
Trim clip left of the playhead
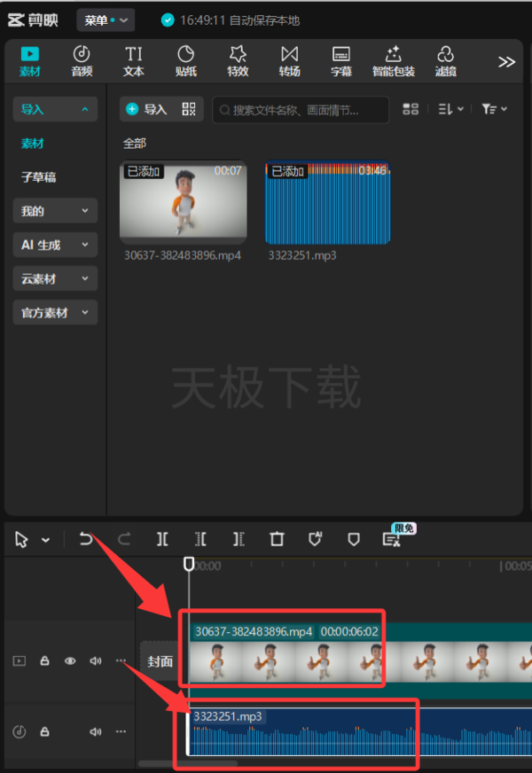(x=200, y=539)
